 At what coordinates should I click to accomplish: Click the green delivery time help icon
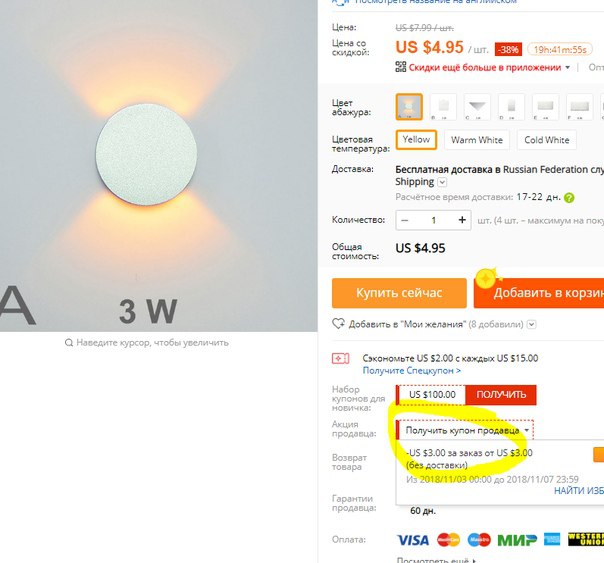pos(569,198)
